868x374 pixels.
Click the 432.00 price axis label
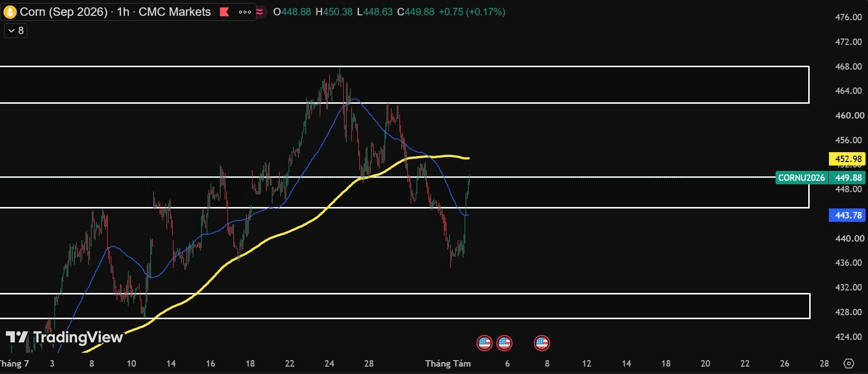pyautogui.click(x=848, y=288)
